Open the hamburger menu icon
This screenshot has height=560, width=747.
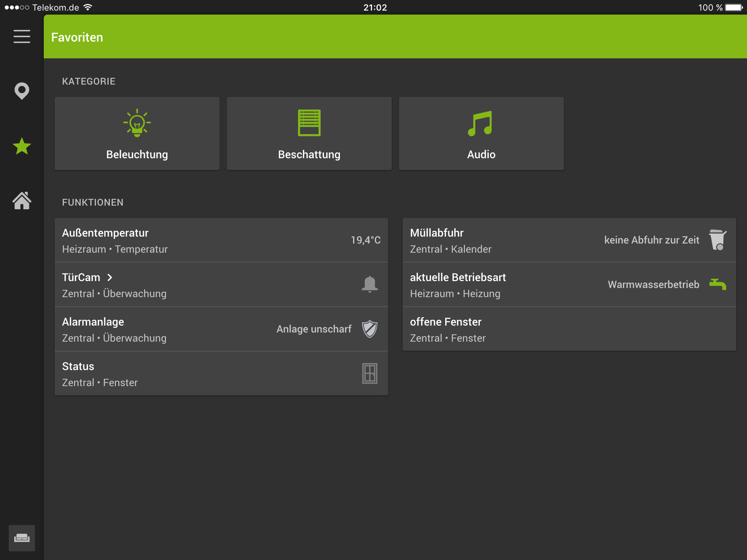click(22, 36)
